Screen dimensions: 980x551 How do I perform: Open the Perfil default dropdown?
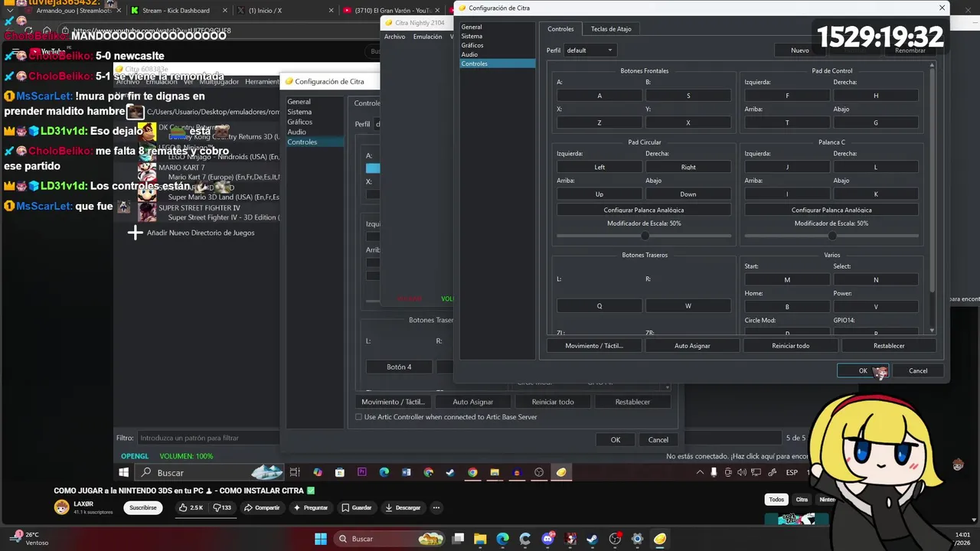click(x=590, y=51)
